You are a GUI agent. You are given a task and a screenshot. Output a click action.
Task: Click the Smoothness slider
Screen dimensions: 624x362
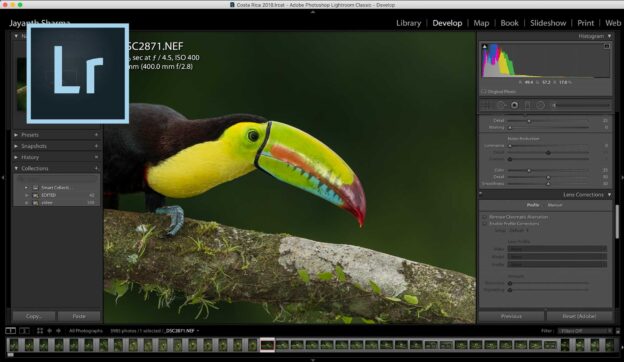(548, 184)
